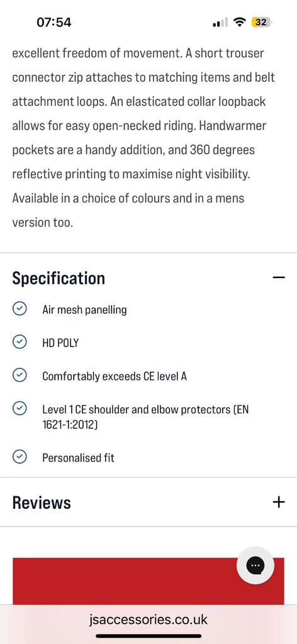Open the chat bubble widget
This screenshot has width=297, height=644.
coord(255,565)
